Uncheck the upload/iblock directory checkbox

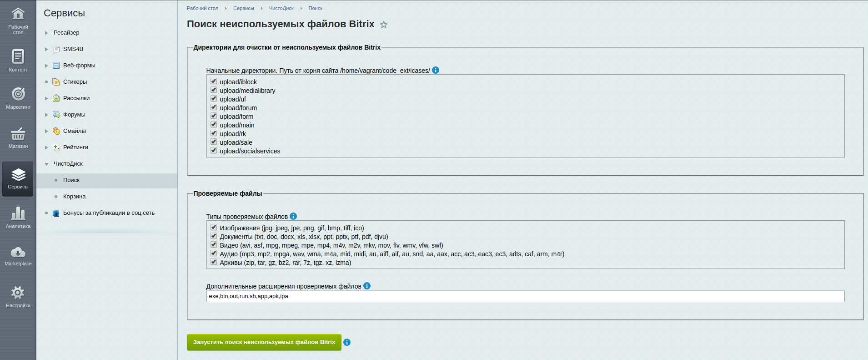coord(214,81)
